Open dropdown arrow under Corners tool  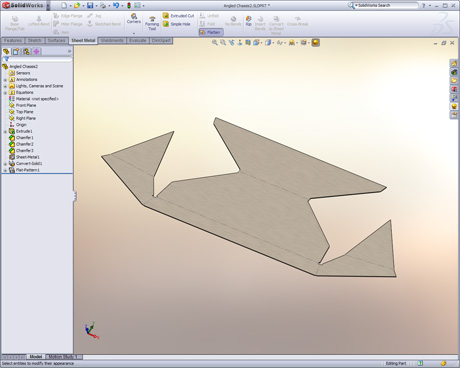click(134, 33)
